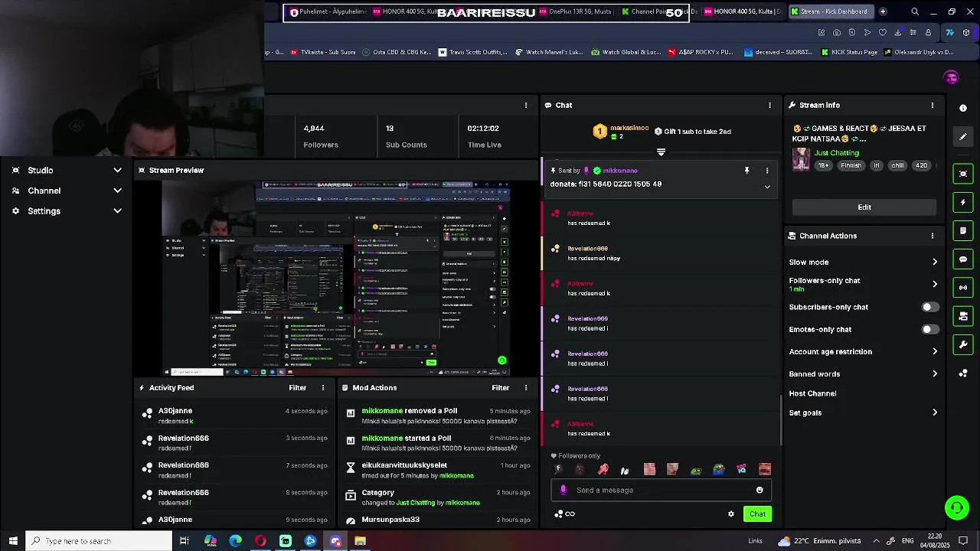Collapse the sub gift leaderboard banner
This screenshot has width=980, height=551.
tap(661, 152)
